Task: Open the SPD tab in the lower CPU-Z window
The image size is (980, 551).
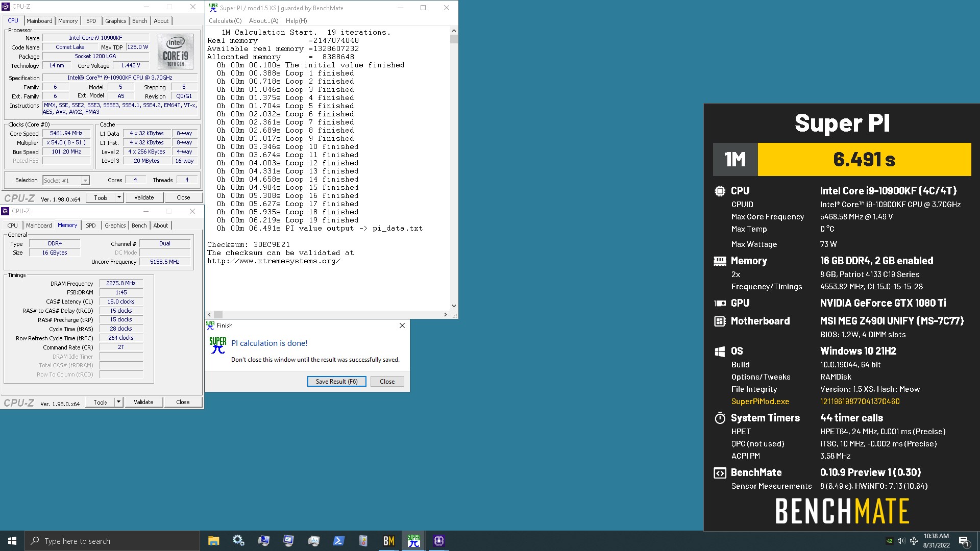Action: click(x=91, y=226)
